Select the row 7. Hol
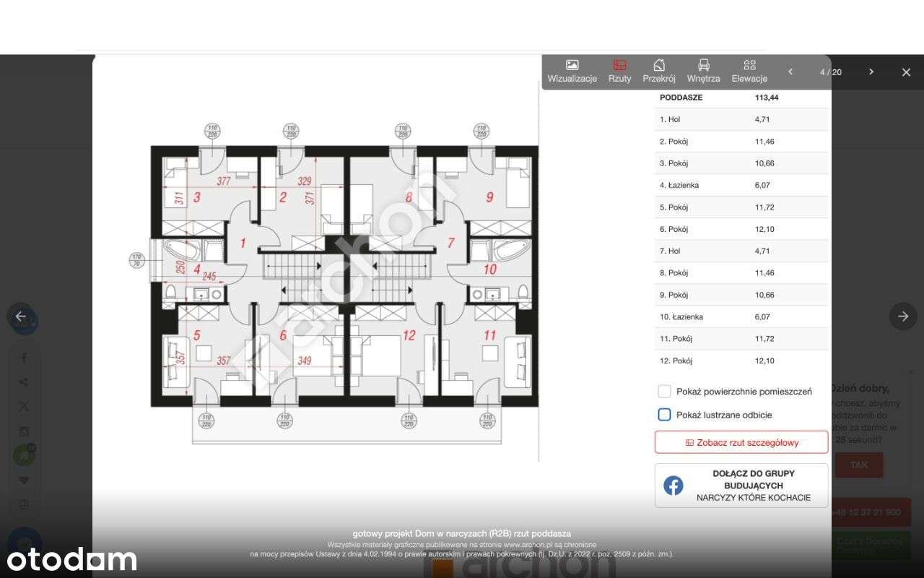Viewport: 924px width, 578px height. 741,251
